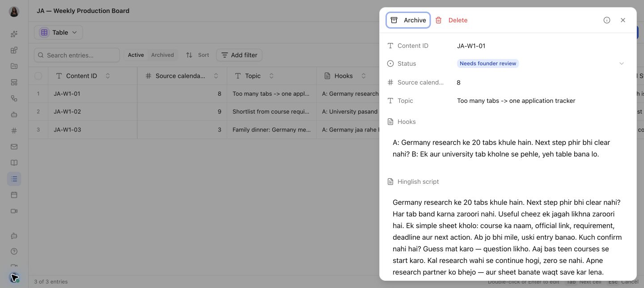Open sort arrows of Content ID column
Screen dimensions: 644x288
(x=108, y=76)
